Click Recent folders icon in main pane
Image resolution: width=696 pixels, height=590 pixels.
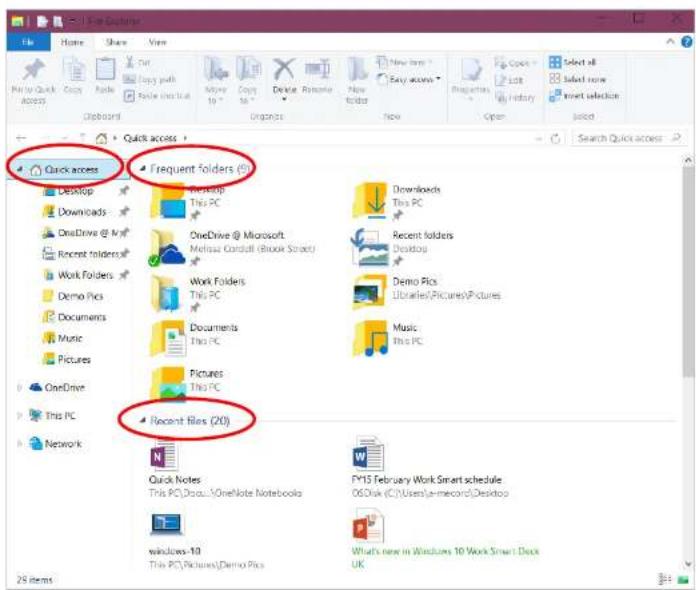click(x=369, y=247)
